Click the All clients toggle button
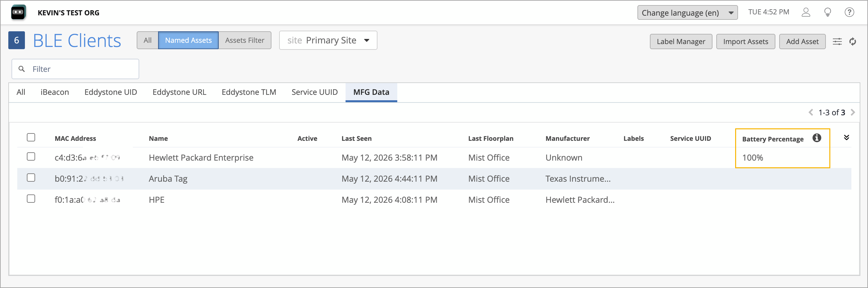 [147, 41]
